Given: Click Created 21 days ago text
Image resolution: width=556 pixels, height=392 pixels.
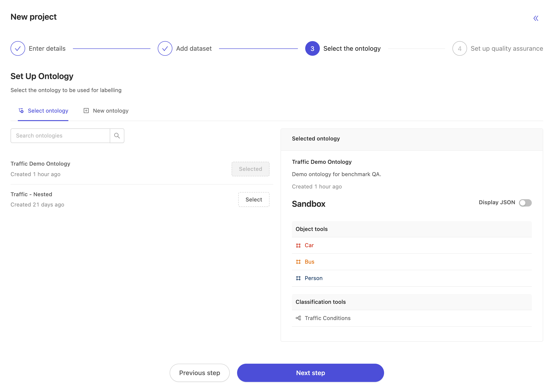Looking at the screenshot, I should [x=37, y=205].
